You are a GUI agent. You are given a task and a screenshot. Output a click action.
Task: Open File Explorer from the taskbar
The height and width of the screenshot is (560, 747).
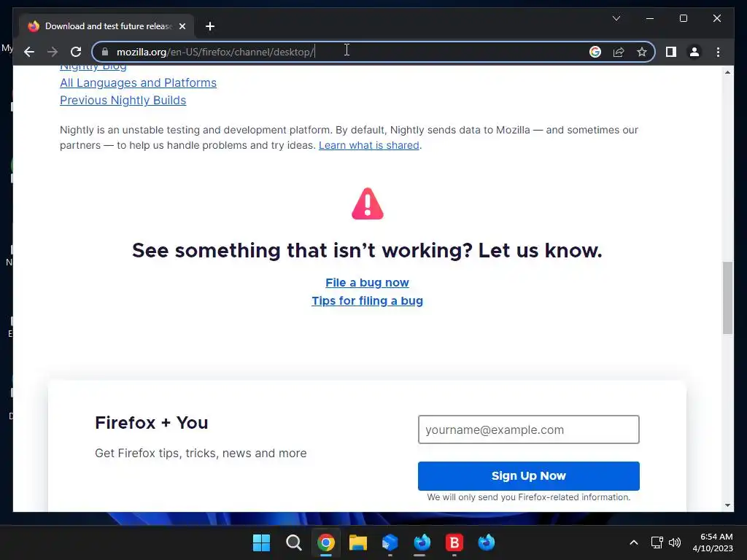[357, 542]
